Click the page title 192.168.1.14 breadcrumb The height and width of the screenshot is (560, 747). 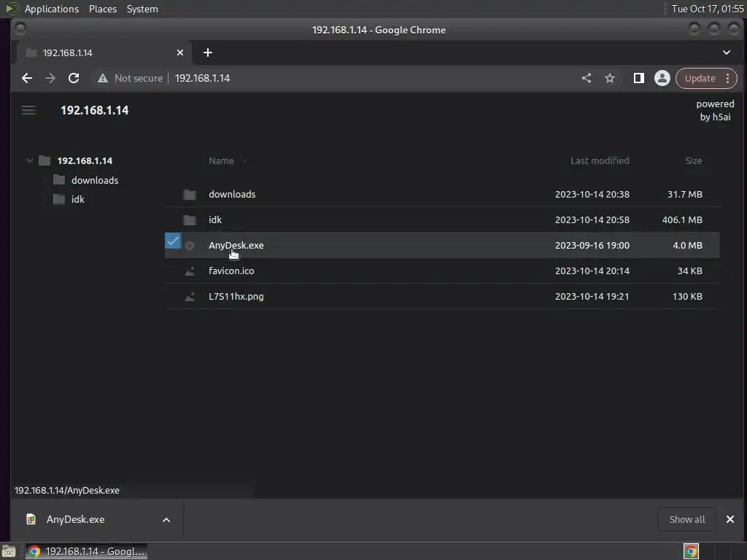94,111
